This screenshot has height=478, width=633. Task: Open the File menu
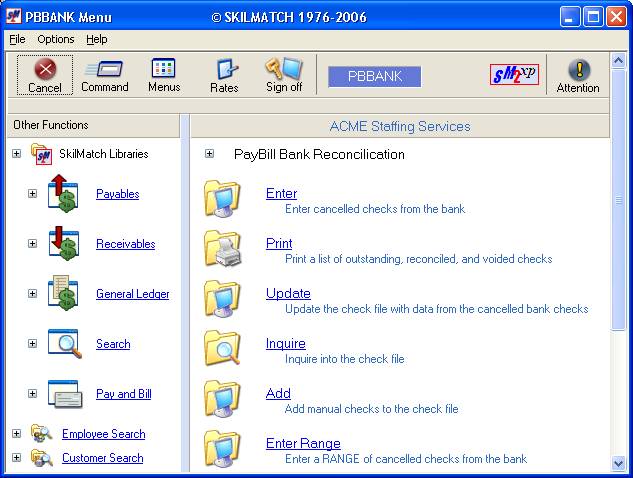point(17,39)
